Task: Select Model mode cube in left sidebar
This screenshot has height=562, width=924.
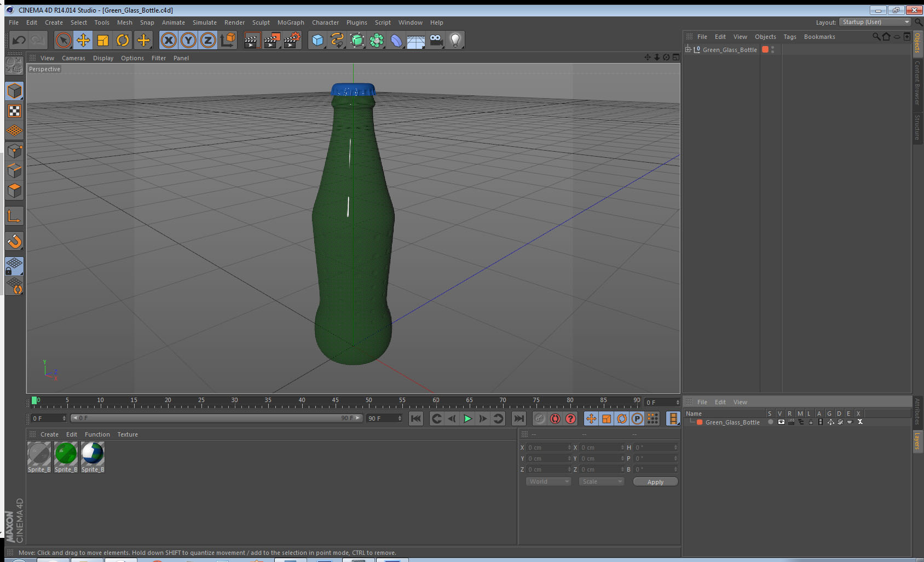Action: pyautogui.click(x=14, y=91)
